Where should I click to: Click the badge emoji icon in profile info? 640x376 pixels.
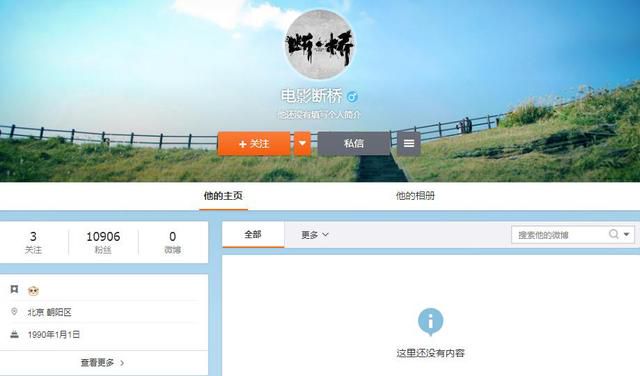click(x=33, y=291)
